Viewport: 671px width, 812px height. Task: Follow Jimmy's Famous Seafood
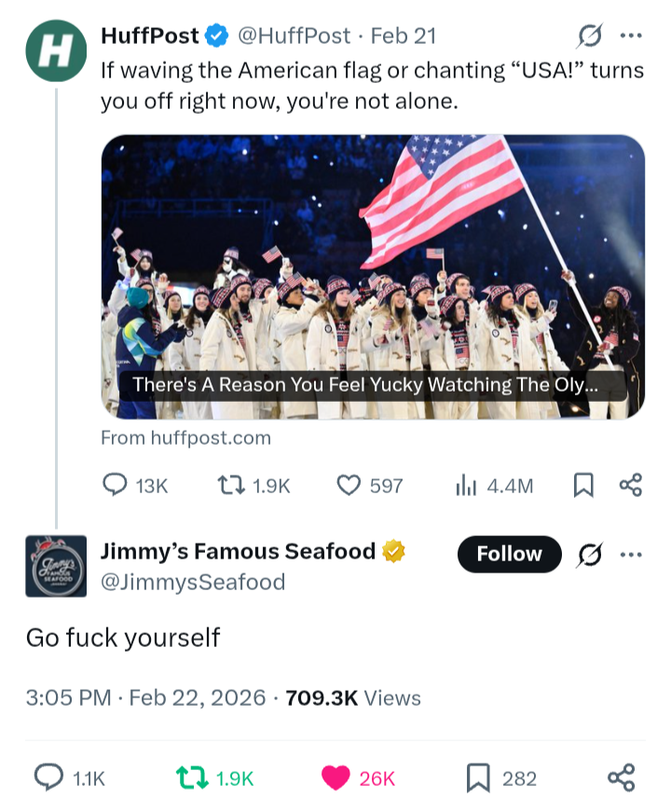tap(509, 554)
